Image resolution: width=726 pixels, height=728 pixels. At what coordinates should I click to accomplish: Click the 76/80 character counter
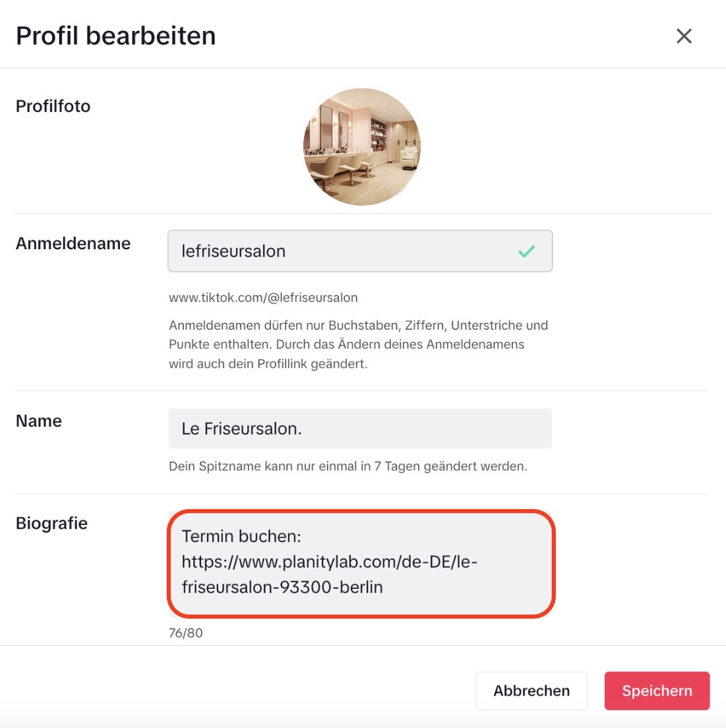pos(186,633)
